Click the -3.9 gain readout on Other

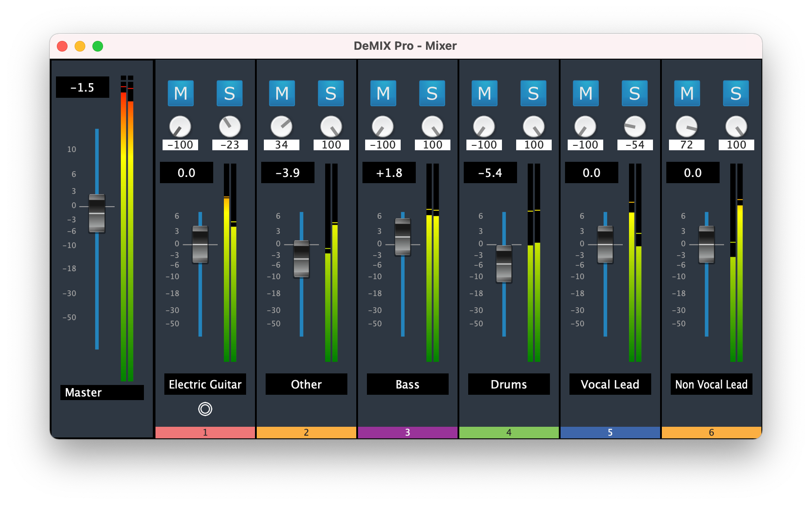click(287, 173)
